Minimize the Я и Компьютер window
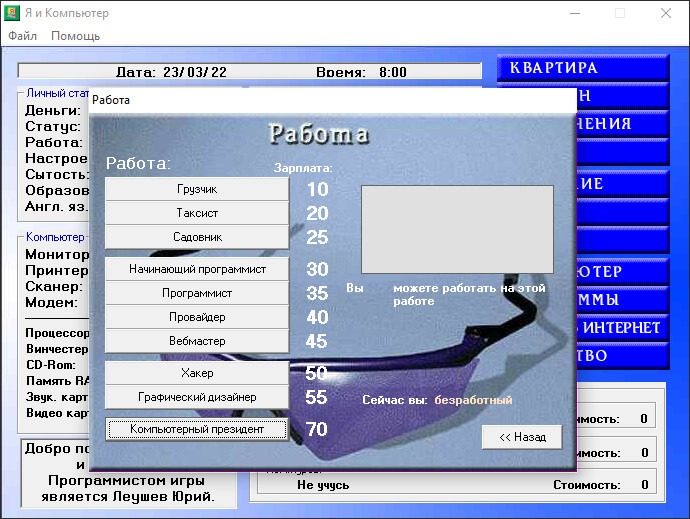 coord(575,13)
